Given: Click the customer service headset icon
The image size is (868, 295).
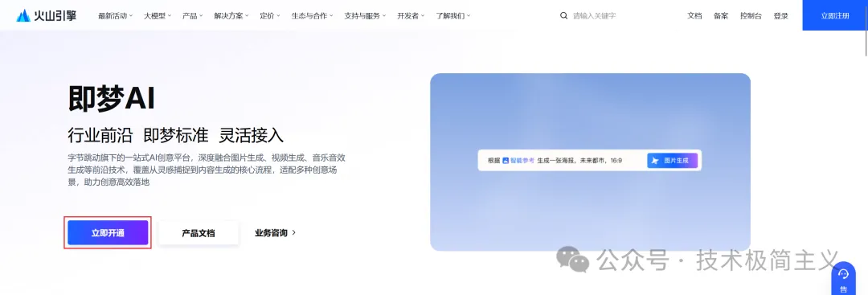Looking at the screenshot, I should pyautogui.click(x=843, y=274).
